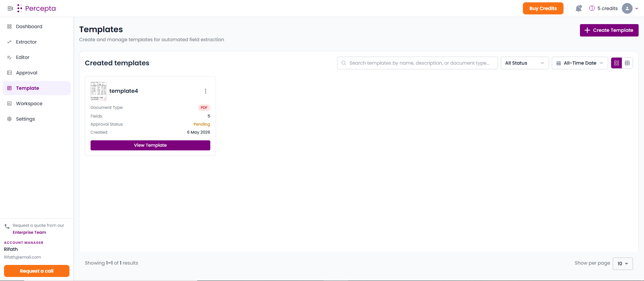The width and height of the screenshot is (644, 281).
Task: Click the 5 credits label
Action: pyautogui.click(x=607, y=8)
